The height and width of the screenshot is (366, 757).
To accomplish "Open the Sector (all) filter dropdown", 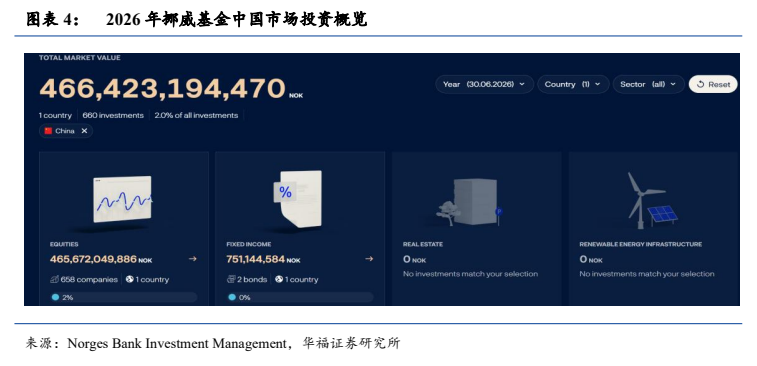I will coord(648,84).
